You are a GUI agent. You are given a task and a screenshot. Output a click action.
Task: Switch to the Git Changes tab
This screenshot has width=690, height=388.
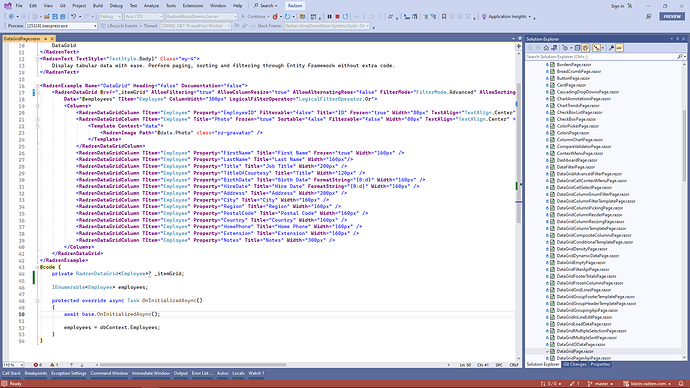coord(575,365)
